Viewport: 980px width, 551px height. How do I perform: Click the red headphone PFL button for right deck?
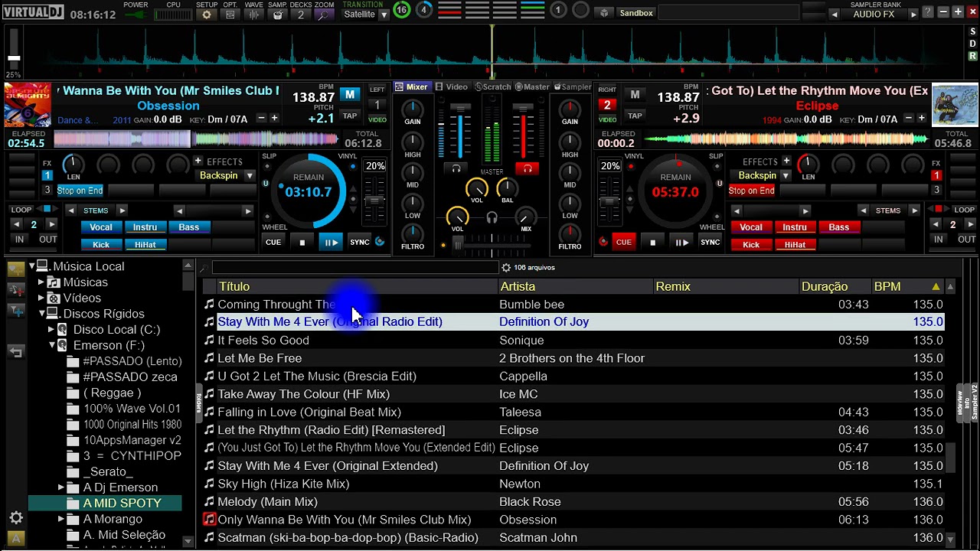527,168
